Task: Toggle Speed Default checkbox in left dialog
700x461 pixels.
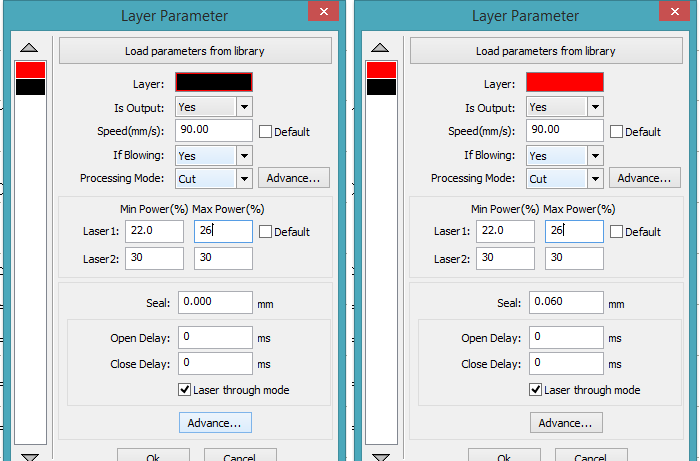Action: tap(265, 132)
